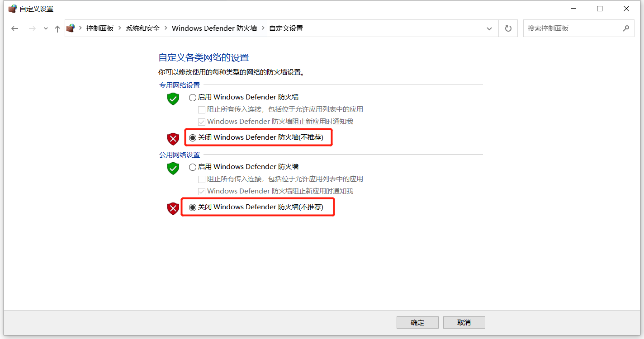Click the firewall icon in address bar
Viewport: 644px width, 339px height.
70,28
